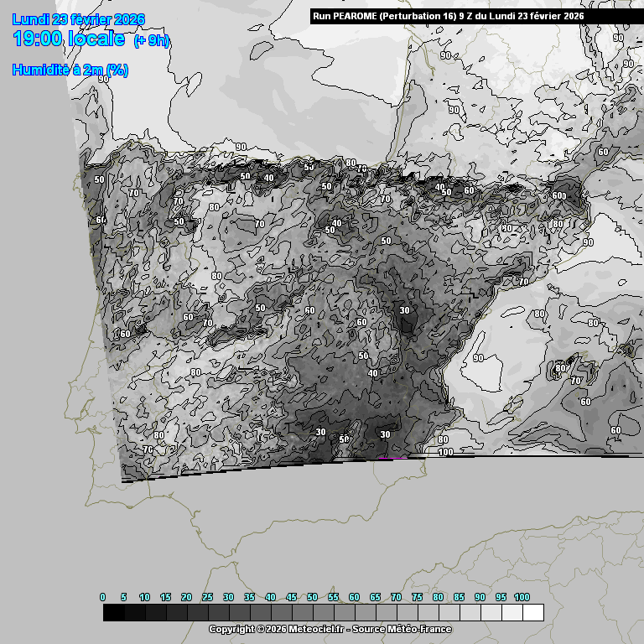Click the legend value label 100
Screen dimensions: 644x644
[522, 597]
